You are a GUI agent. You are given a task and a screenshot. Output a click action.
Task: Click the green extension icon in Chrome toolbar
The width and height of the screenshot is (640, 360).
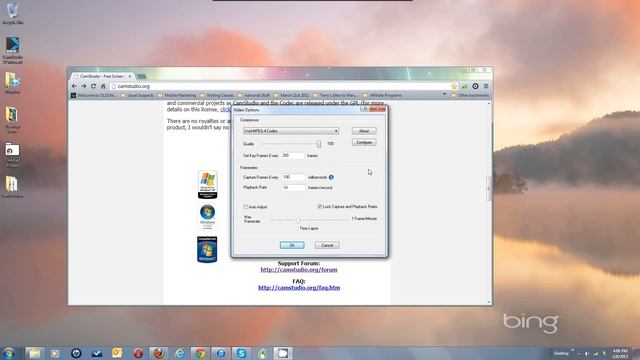464,86
